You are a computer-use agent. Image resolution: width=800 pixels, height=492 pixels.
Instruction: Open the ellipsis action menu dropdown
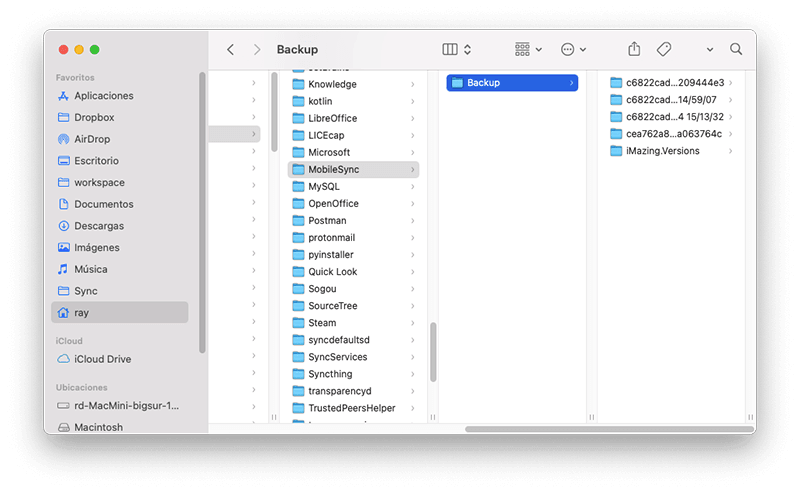(x=573, y=49)
